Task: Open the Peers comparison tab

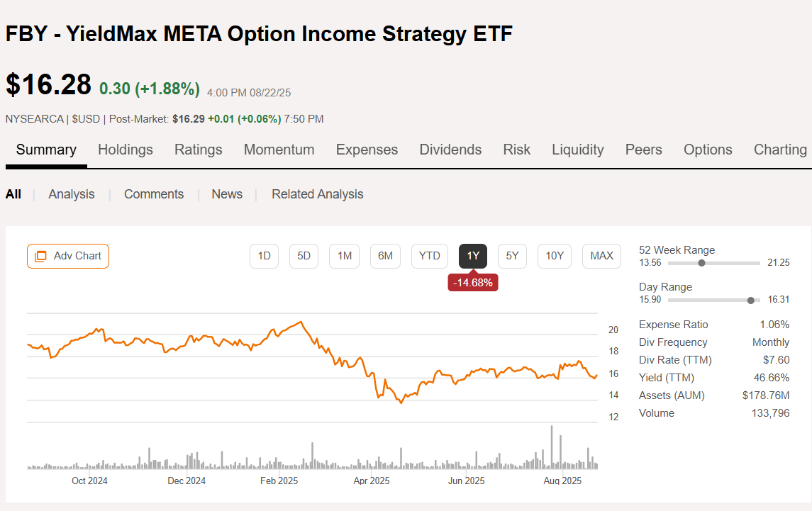Action: coord(643,150)
